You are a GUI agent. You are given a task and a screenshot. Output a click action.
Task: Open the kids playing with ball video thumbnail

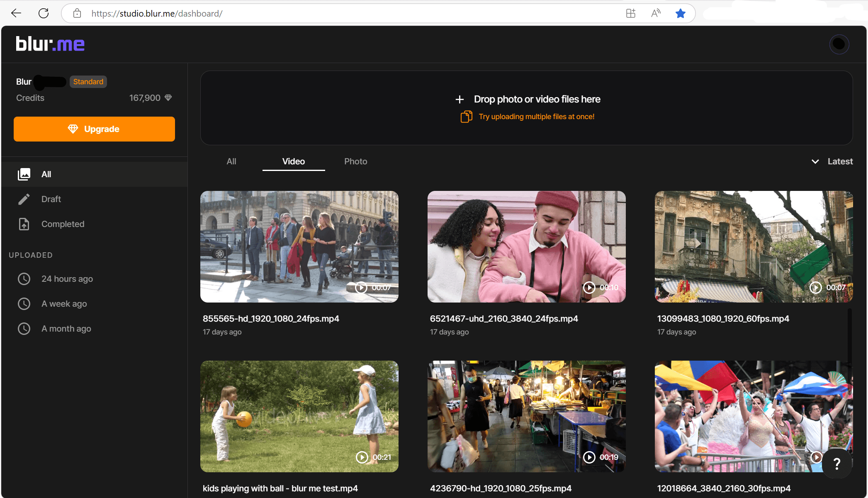coord(299,416)
